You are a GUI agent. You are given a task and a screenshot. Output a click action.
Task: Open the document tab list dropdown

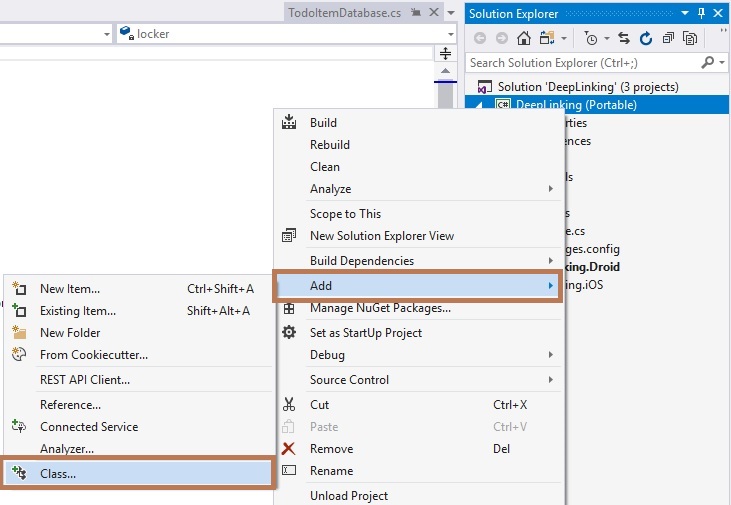click(451, 13)
